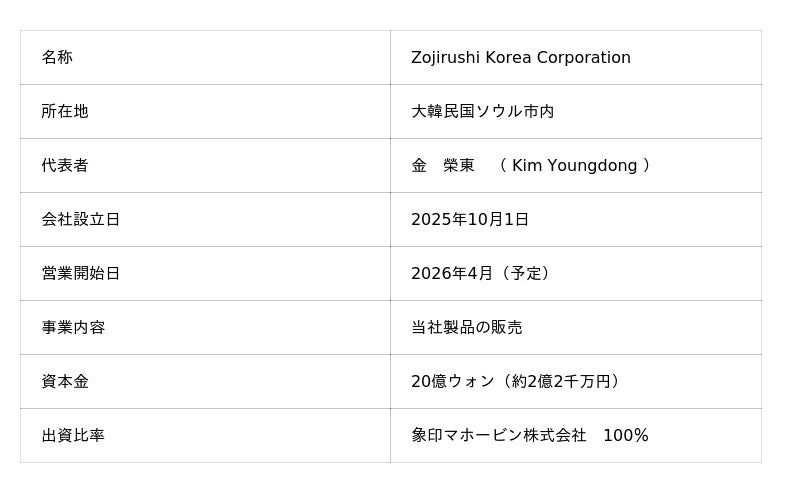This screenshot has width=800, height=493.
Task: Click the 2026年4月(予定) value
Action: pyautogui.click(x=481, y=274)
